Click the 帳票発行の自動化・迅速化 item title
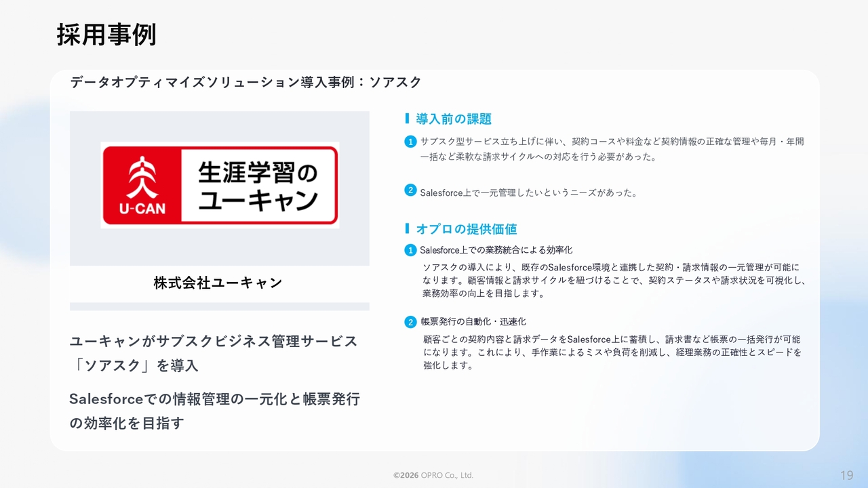 point(473,321)
